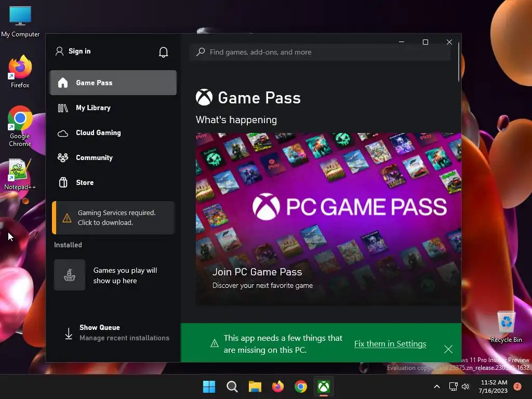
Task: Go to Cloud Gaming
Action: (x=113, y=133)
